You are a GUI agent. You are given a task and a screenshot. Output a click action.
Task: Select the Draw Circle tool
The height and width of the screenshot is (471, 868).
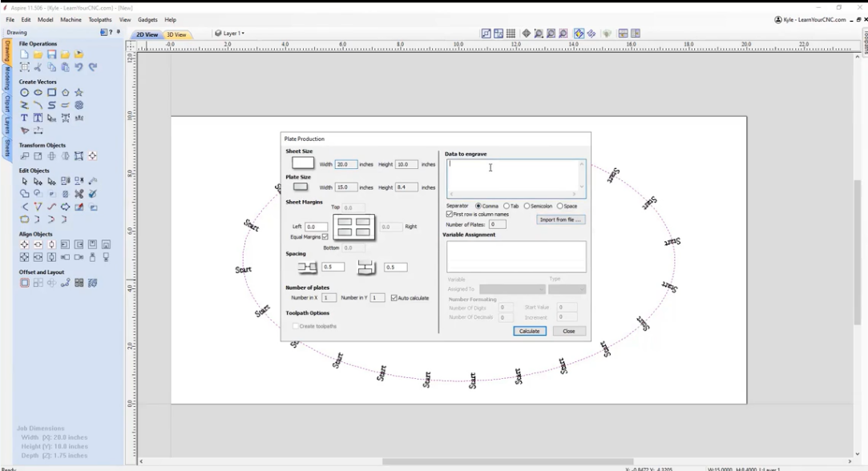click(24, 92)
